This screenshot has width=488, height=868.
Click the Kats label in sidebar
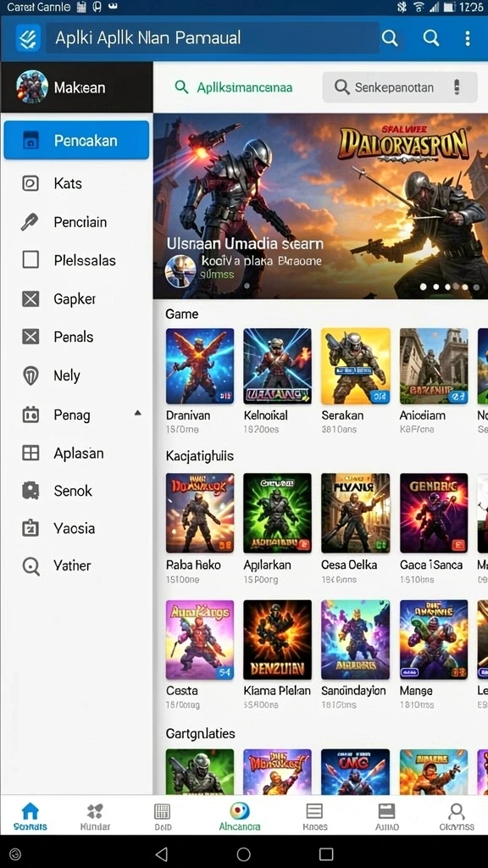[68, 183]
